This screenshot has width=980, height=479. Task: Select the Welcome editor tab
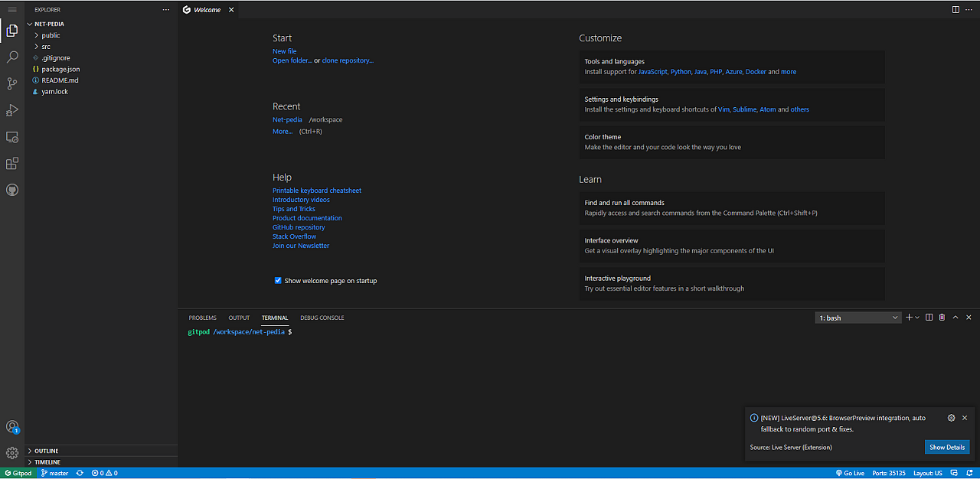point(208,9)
